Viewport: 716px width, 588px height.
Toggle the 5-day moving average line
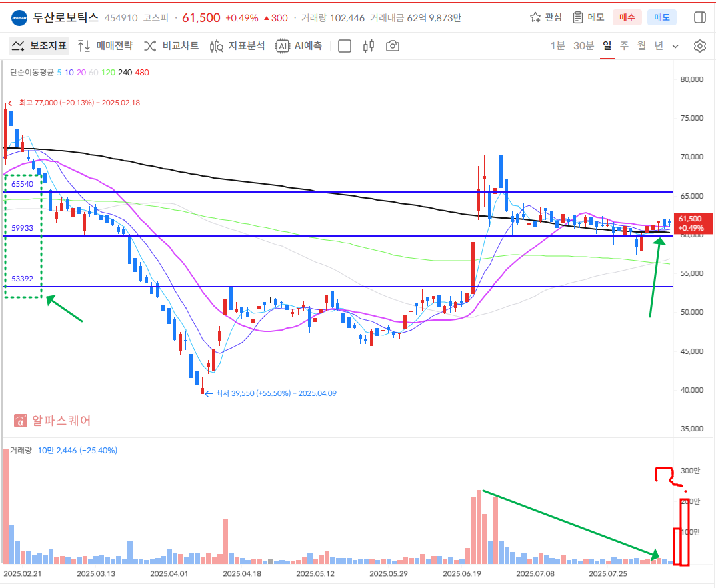point(59,73)
